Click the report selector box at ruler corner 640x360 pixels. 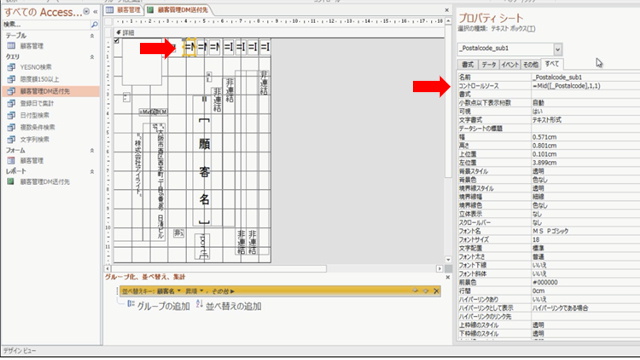click(x=109, y=21)
